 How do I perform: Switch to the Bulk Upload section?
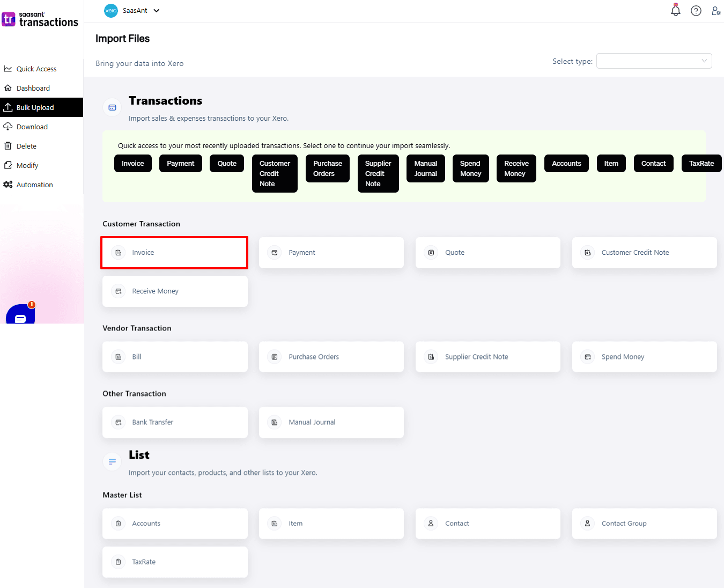click(x=34, y=107)
